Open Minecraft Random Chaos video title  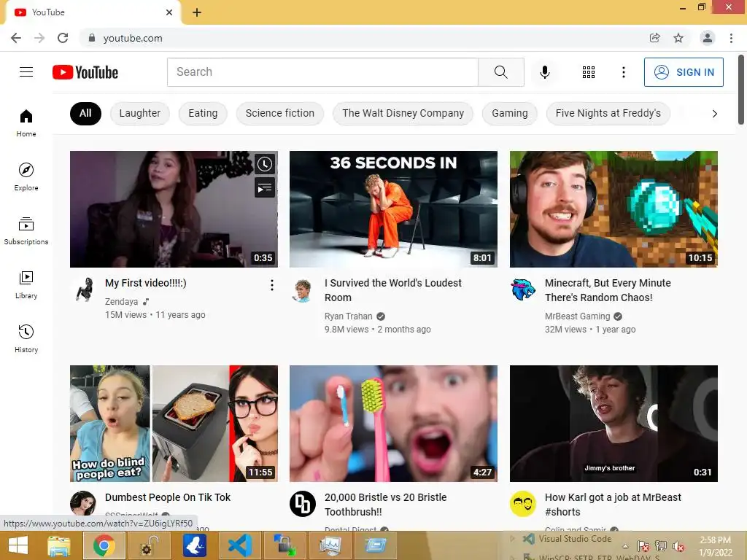point(608,290)
